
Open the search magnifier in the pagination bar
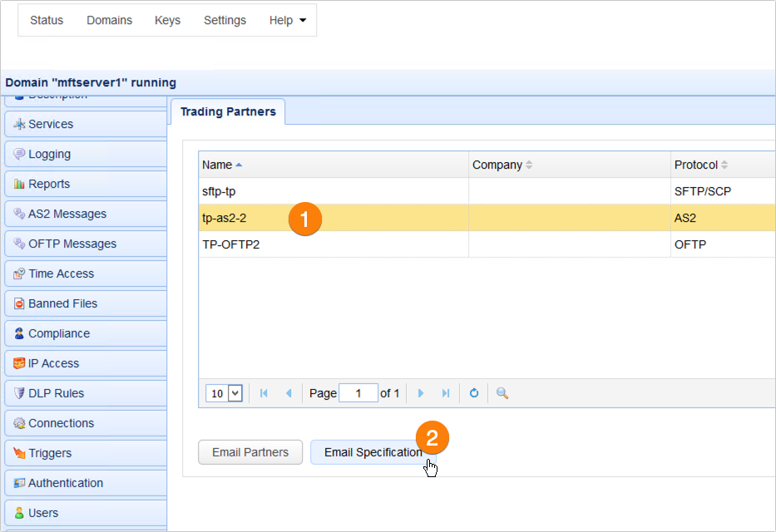coord(501,393)
